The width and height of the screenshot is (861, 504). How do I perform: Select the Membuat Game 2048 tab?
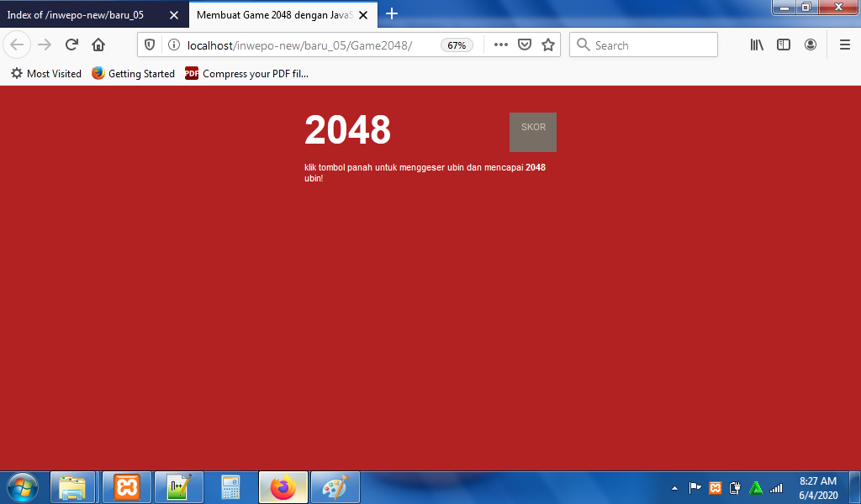click(x=275, y=15)
